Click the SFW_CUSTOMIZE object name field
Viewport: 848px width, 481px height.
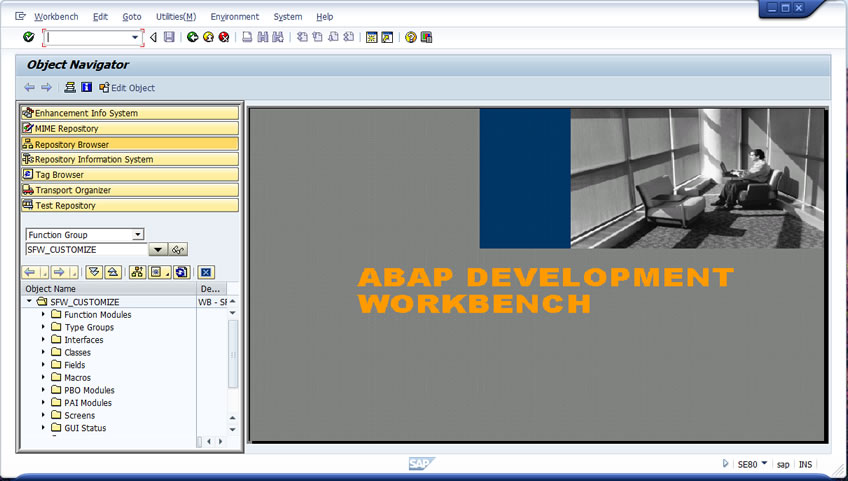[87, 249]
